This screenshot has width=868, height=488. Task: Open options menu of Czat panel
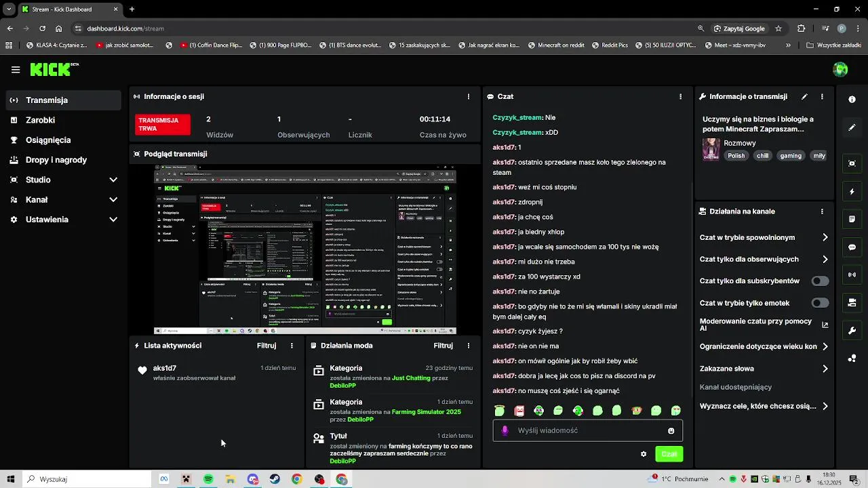click(680, 96)
